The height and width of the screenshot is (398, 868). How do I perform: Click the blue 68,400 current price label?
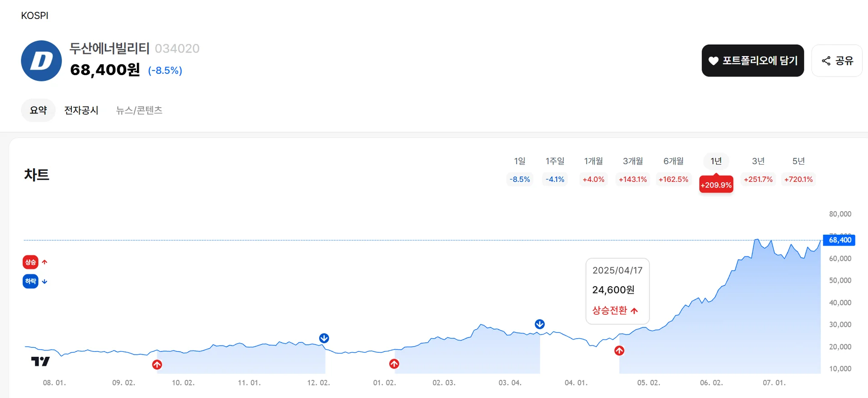coord(840,240)
